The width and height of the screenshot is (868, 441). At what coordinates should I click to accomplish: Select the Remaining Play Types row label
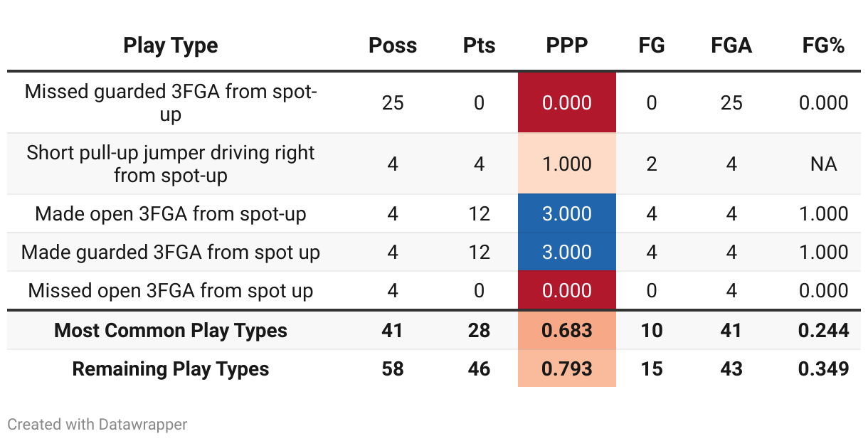[x=171, y=368]
